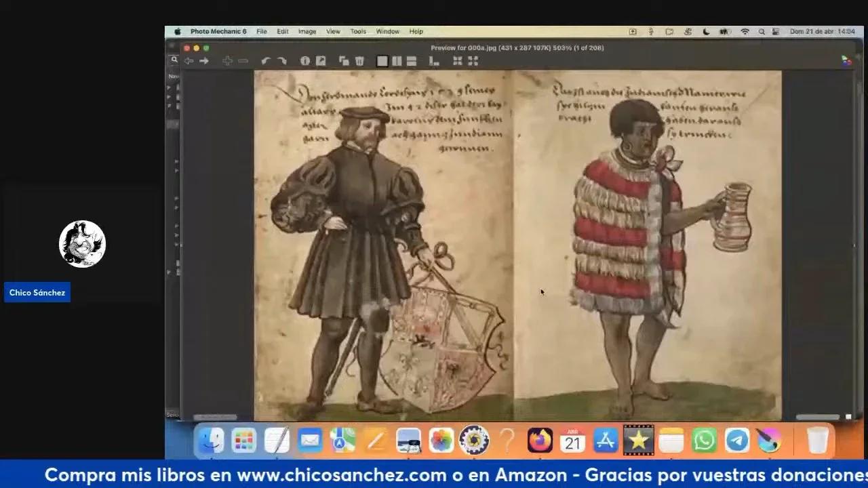
Task: Open Notes from the Dock
Action: click(x=671, y=441)
